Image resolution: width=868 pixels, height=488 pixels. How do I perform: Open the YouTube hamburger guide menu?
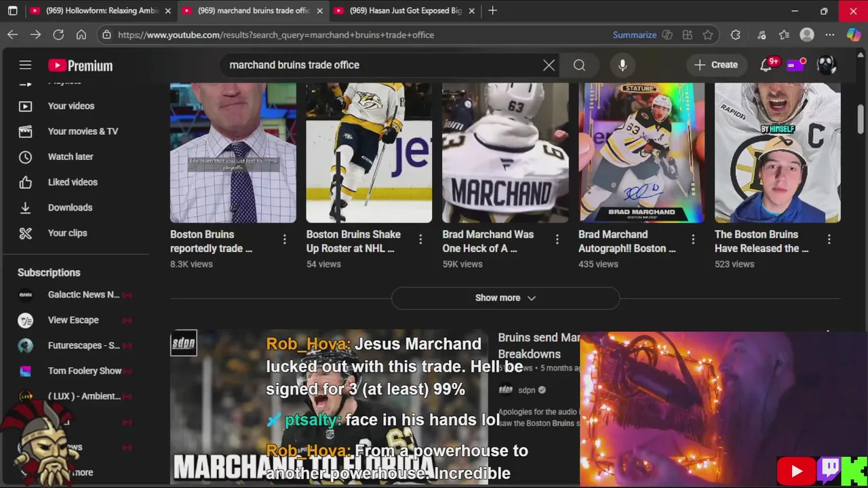click(25, 65)
